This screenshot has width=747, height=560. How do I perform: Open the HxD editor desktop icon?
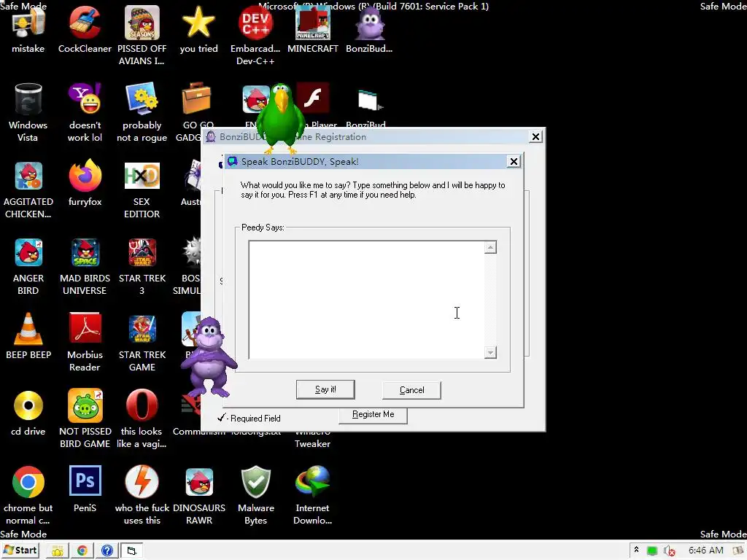(x=142, y=176)
